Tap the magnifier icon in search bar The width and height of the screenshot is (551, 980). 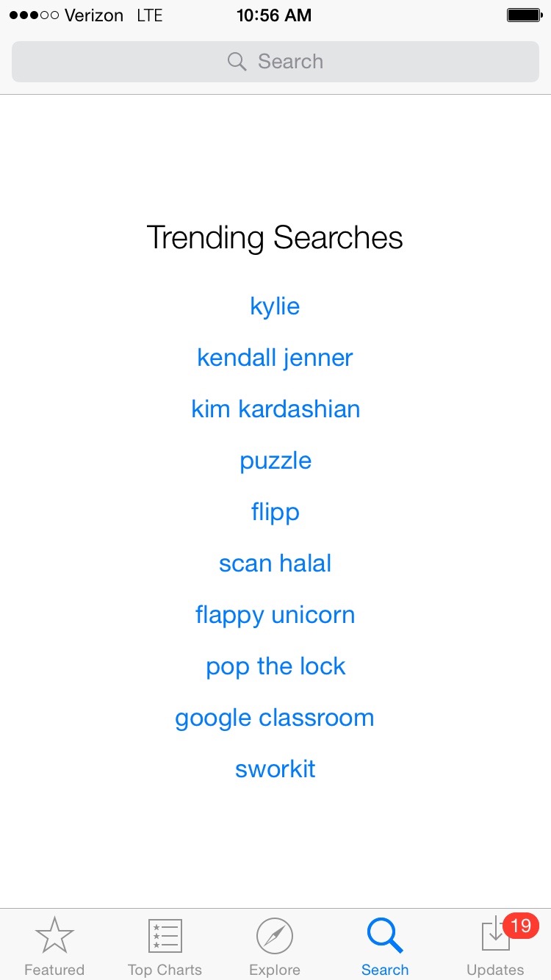(x=237, y=62)
